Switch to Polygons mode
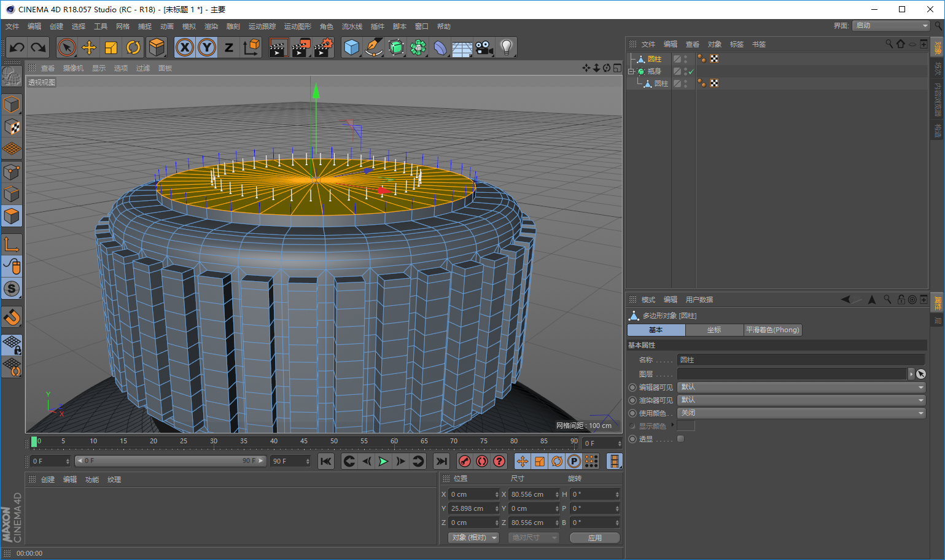945x560 pixels. (x=12, y=216)
